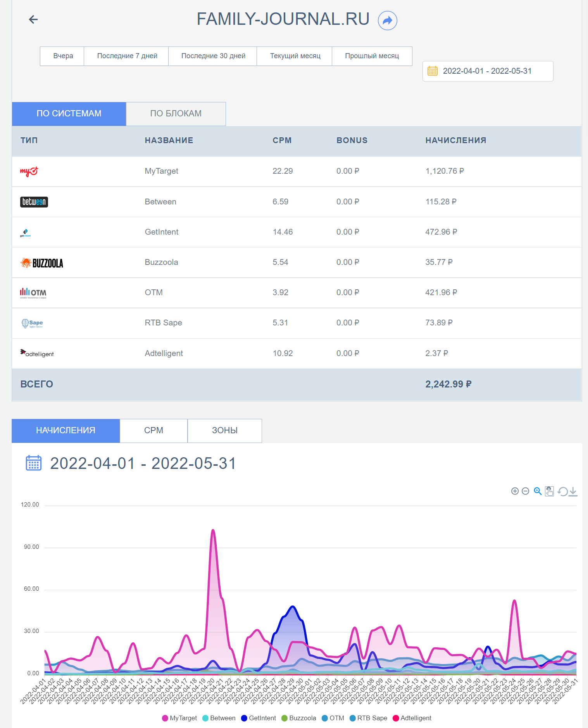This screenshot has height=728, width=588.
Task: Click the OTM name cell
Action: (154, 292)
